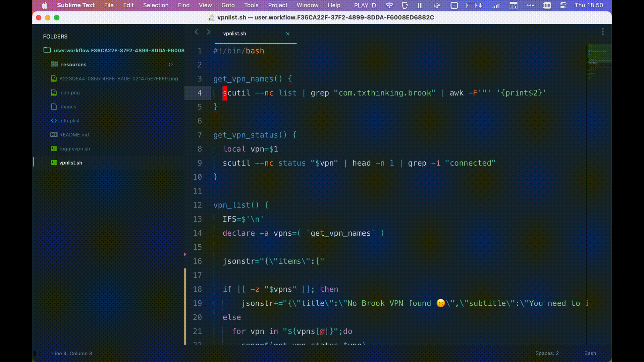Viewport: 644px width, 362px height.
Task: Open the Find menu
Action: coord(183,5)
